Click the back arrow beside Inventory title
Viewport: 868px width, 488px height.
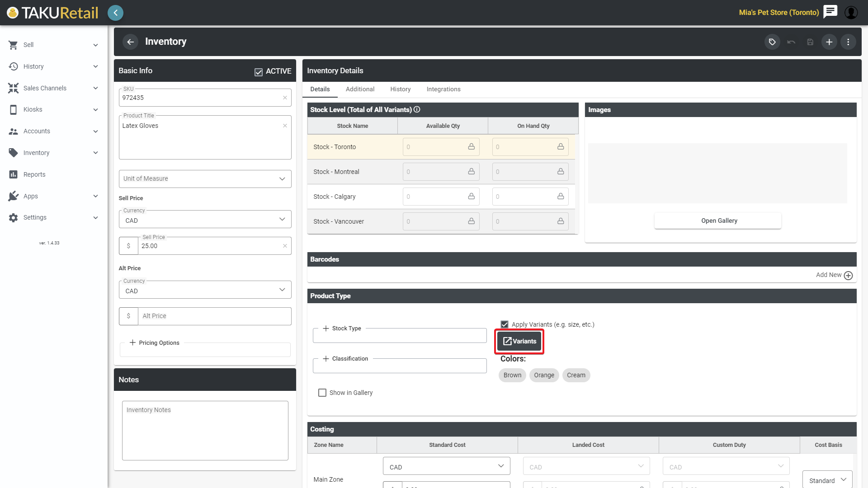(x=130, y=42)
